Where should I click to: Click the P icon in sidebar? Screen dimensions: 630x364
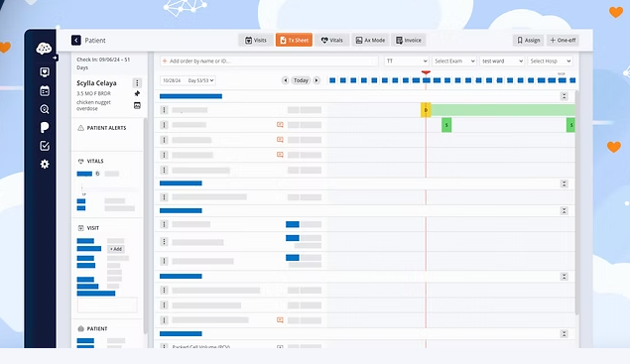(x=45, y=127)
